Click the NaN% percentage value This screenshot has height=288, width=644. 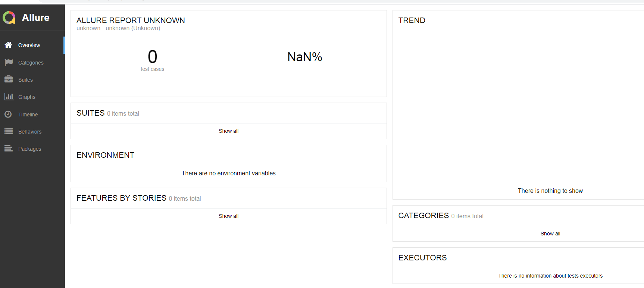[x=304, y=57]
